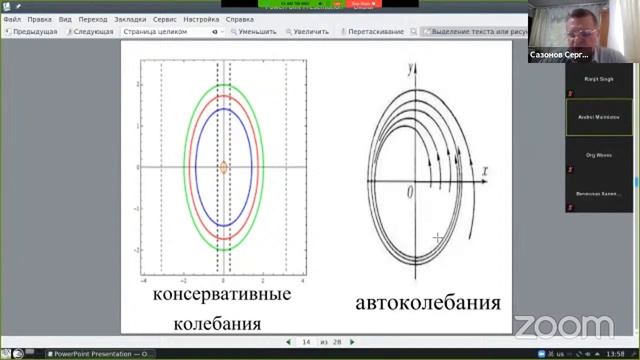This screenshot has height=360, width=640.
Task: Click the clock showing 13:58
Action: pos(615,354)
